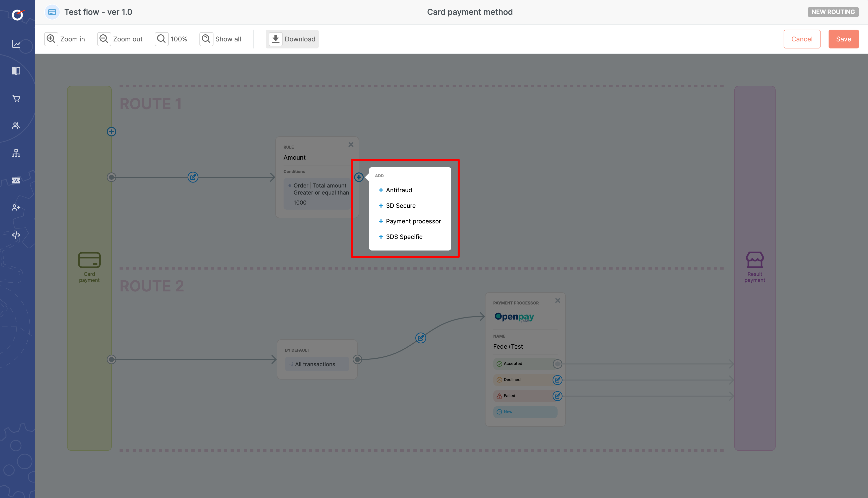This screenshot has width=868, height=498.
Task: Click Route 1 start connector node
Action: (112, 177)
